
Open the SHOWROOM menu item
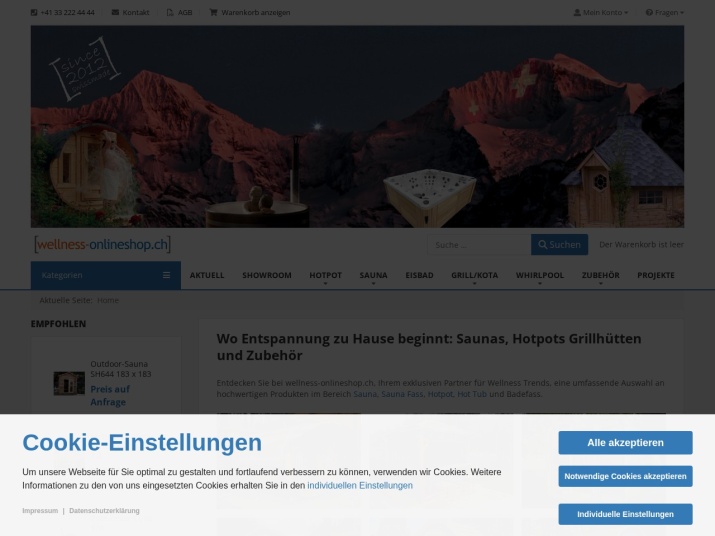tap(267, 276)
